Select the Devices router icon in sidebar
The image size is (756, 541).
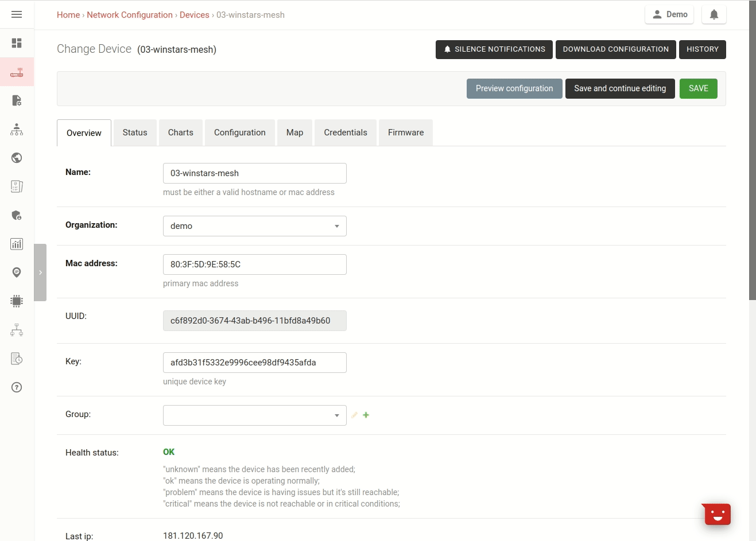pos(16,72)
